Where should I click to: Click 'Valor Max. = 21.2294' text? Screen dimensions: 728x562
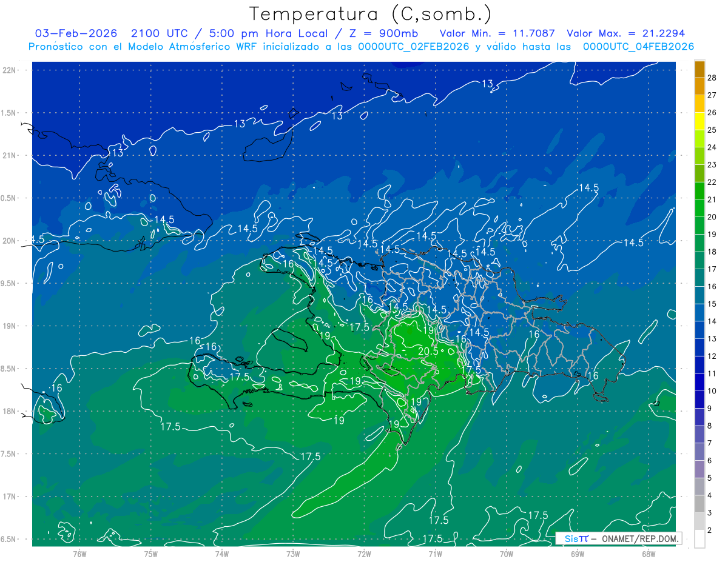pyautogui.click(x=625, y=33)
